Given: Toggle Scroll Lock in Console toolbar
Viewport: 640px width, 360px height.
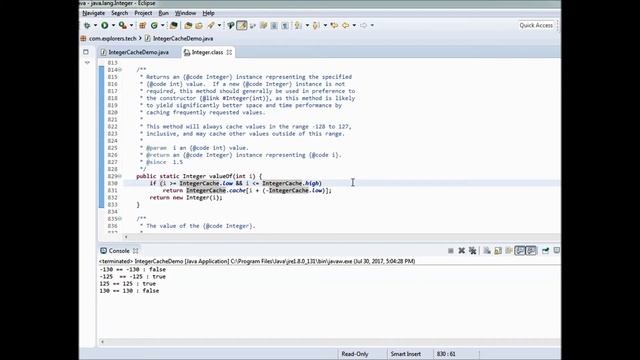Looking at the screenshot, I should pyautogui.click(x=498, y=251).
